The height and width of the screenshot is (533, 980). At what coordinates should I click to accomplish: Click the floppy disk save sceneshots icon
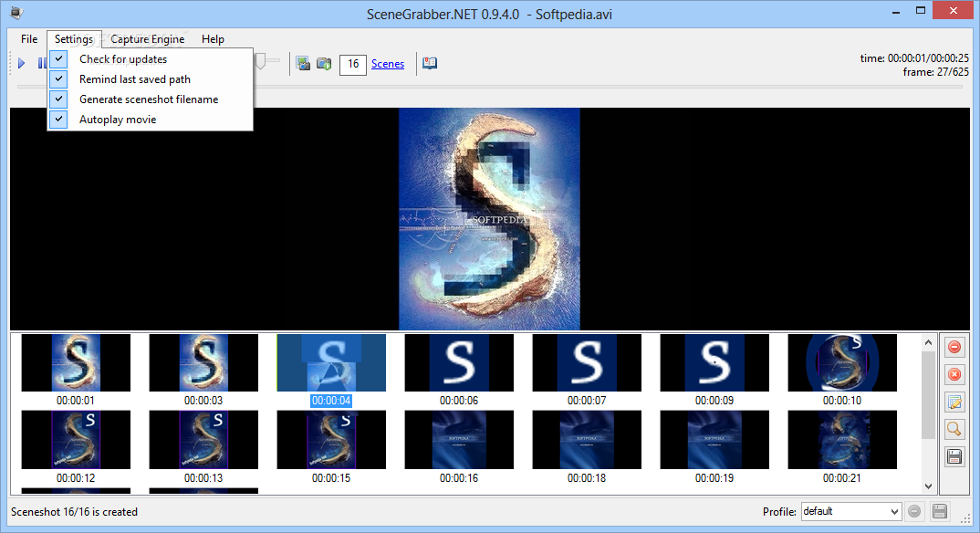tap(954, 456)
